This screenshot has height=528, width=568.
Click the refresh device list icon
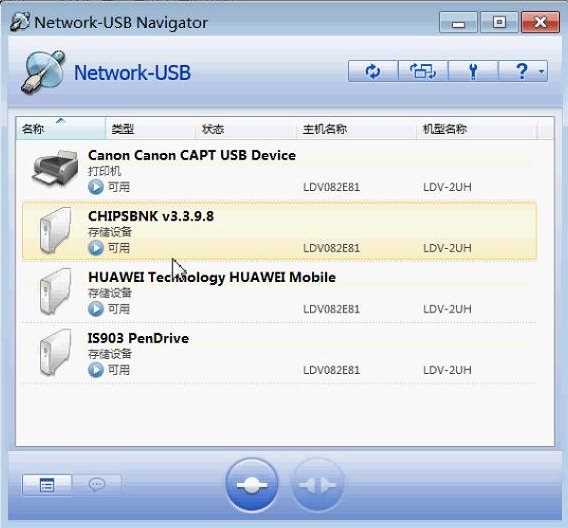(x=373, y=71)
